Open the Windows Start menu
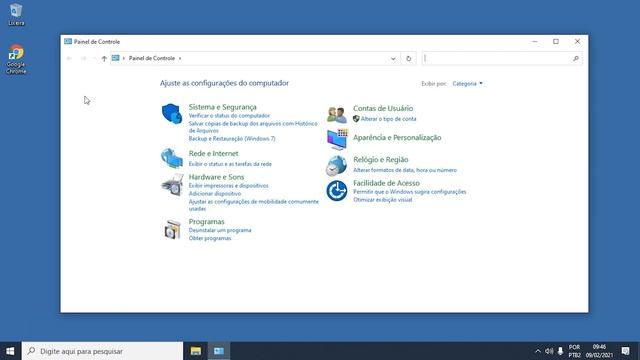This screenshot has height=360, width=640. [x=10, y=351]
